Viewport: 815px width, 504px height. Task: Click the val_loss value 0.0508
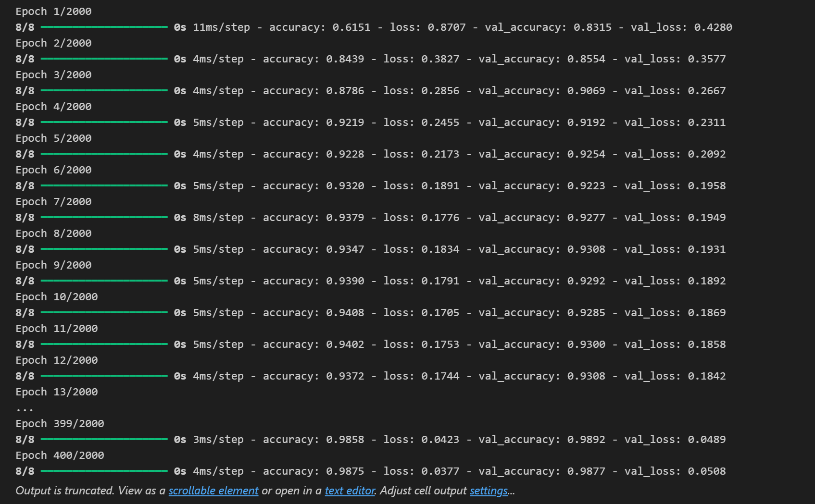point(707,471)
